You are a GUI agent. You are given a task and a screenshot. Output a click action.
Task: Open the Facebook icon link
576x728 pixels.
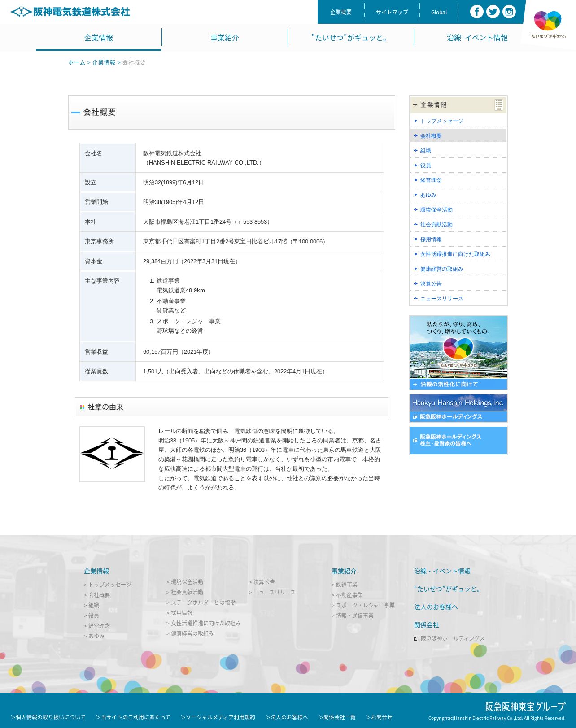pos(476,12)
